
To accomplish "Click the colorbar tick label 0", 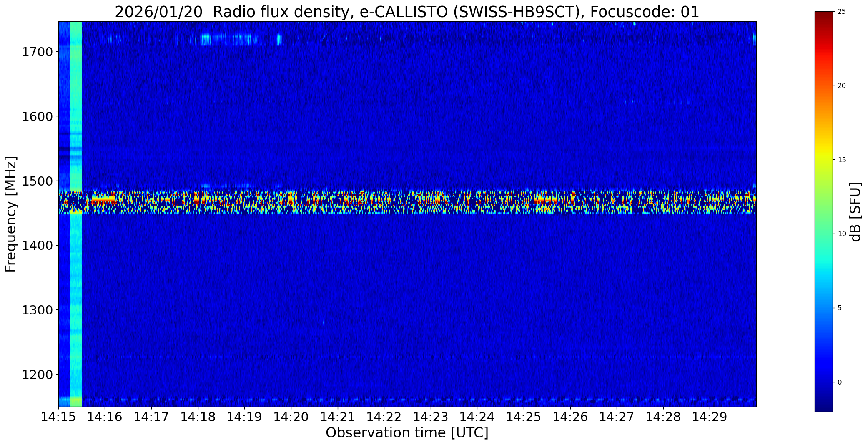I will (x=840, y=382).
